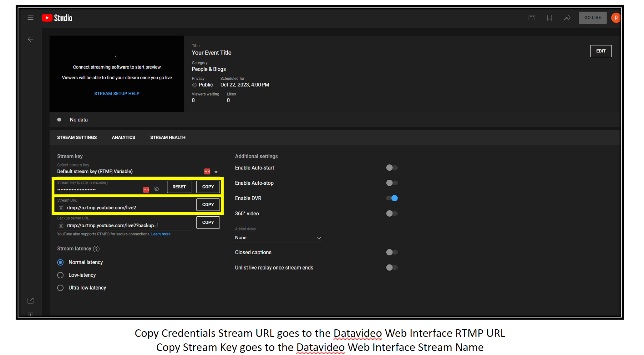Click the feedback icon at sidebar bottom
This screenshot has width=644, height=355.
(30, 314)
